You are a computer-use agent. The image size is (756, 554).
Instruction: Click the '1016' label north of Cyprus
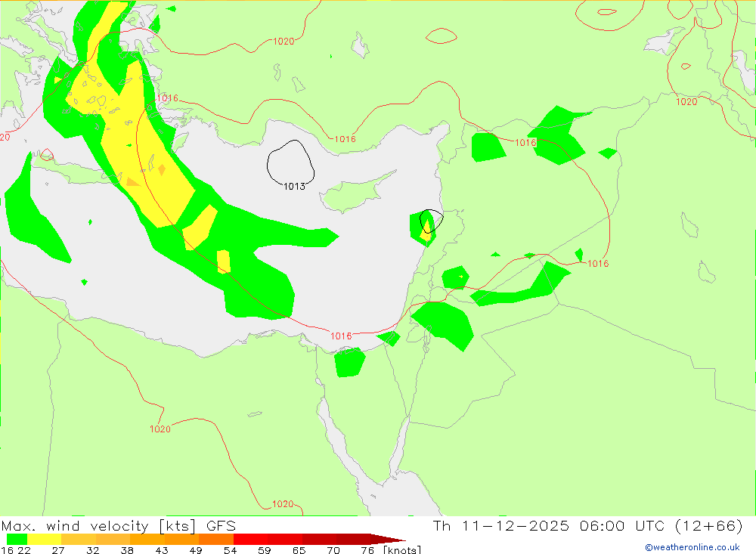pos(345,139)
